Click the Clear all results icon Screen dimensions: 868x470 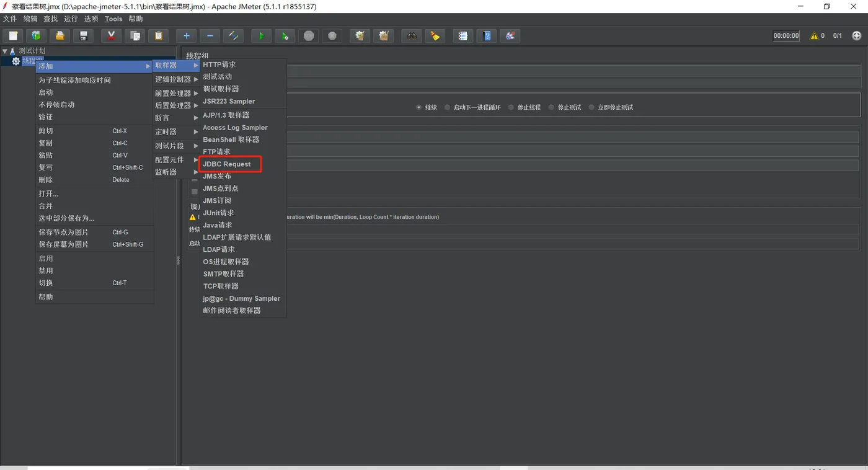(x=383, y=36)
